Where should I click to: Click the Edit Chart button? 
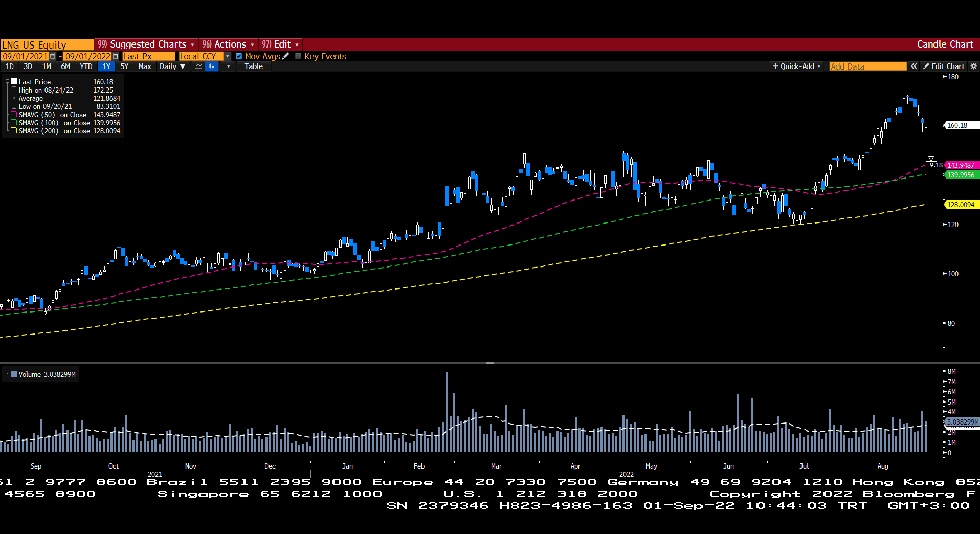pos(944,66)
